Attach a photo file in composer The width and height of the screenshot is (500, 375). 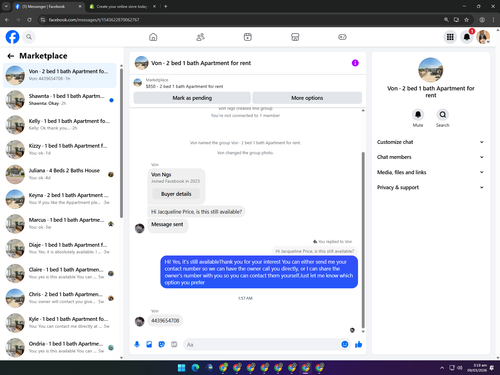(x=149, y=344)
